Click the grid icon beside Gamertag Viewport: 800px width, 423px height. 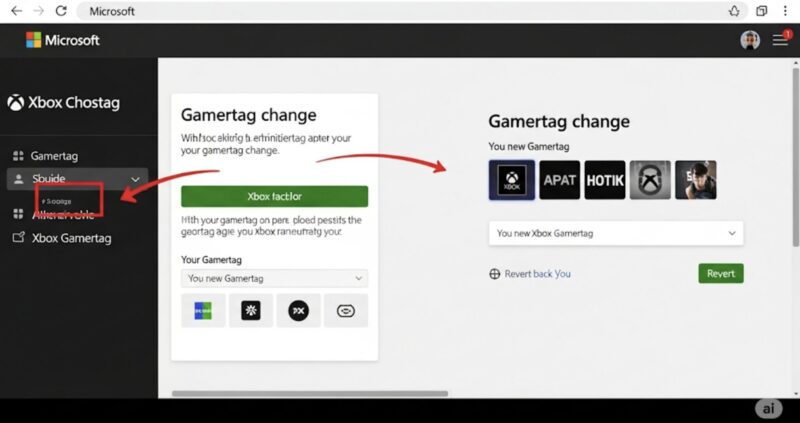click(x=18, y=156)
